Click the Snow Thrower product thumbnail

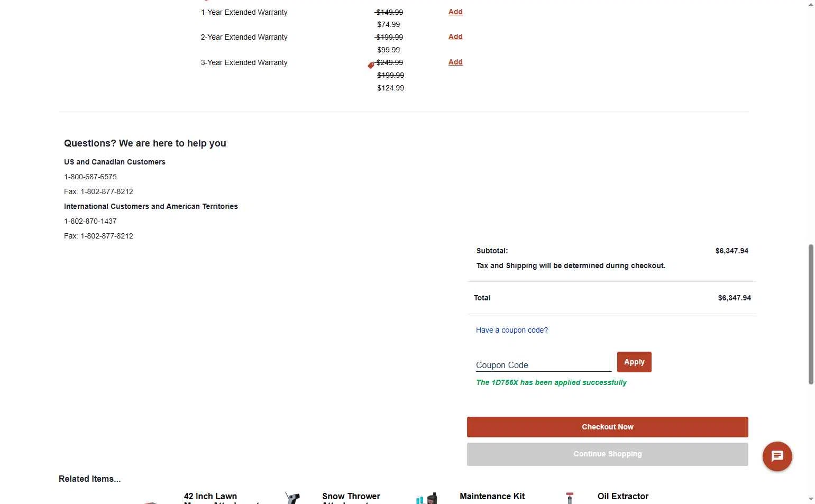[x=292, y=498]
